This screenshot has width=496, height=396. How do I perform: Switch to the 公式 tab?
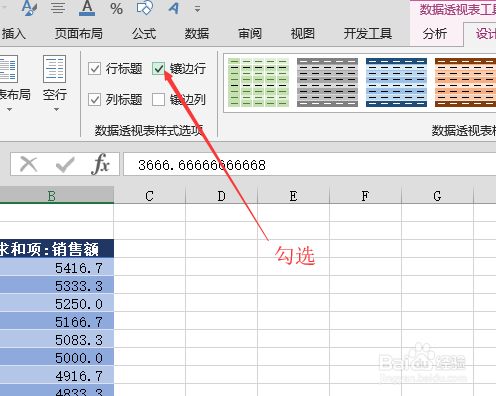[x=144, y=34]
